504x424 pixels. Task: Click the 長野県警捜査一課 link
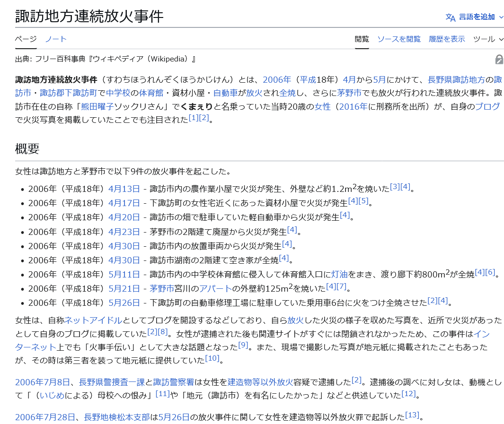[x=112, y=382]
